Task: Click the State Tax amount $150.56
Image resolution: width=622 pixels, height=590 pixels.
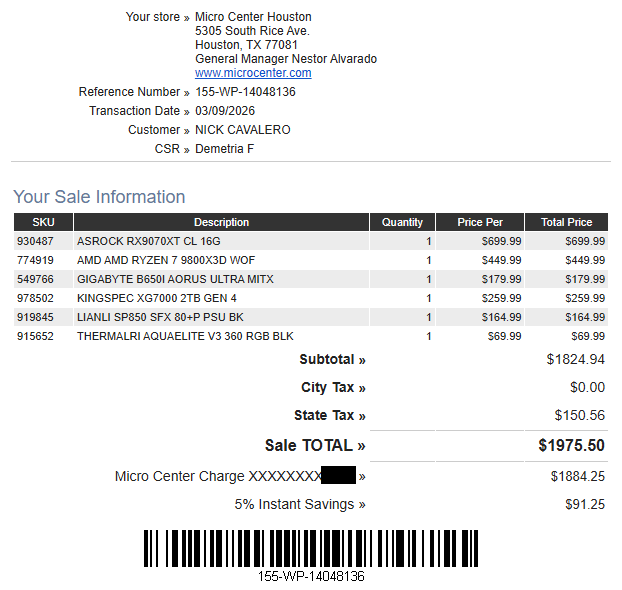Action: pos(580,415)
